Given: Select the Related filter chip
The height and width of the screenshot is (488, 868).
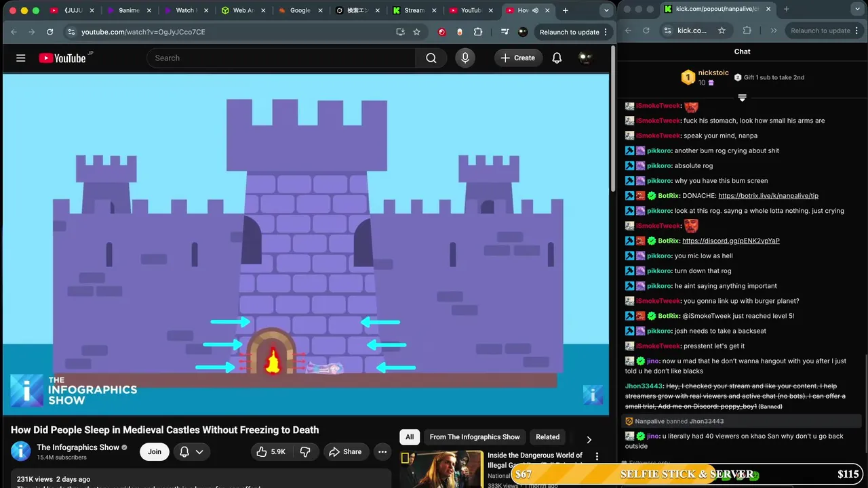Looking at the screenshot, I should [x=548, y=437].
